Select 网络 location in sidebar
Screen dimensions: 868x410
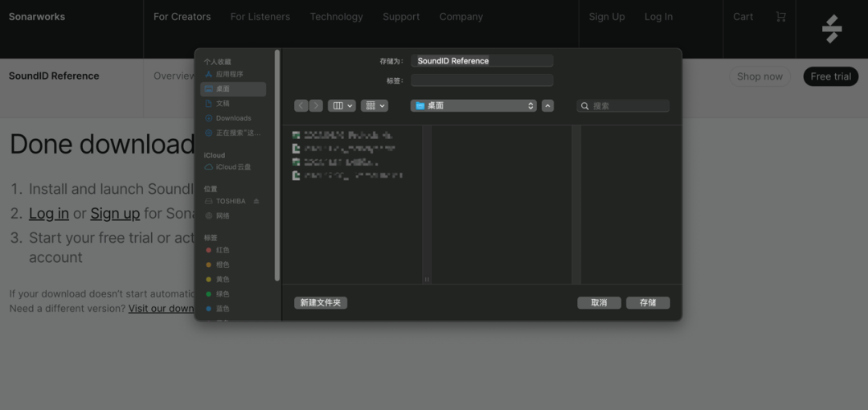pyautogui.click(x=223, y=215)
